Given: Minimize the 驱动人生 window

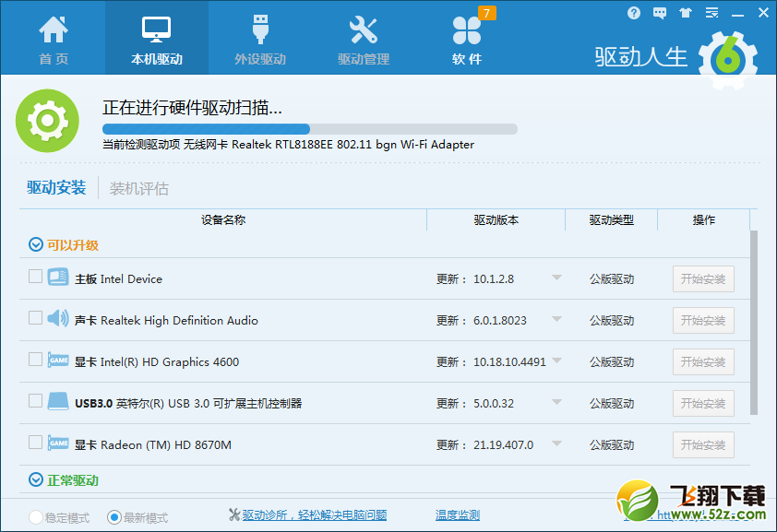Looking at the screenshot, I should [738, 15].
